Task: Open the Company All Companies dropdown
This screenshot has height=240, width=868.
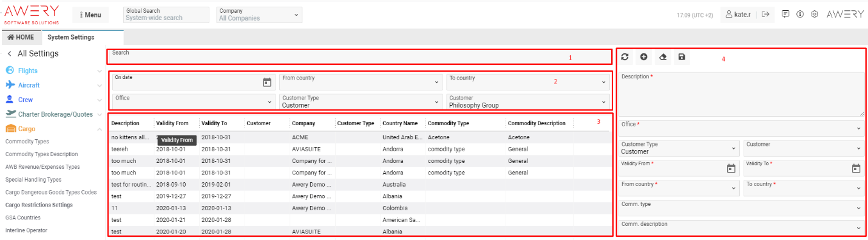Action: tap(259, 15)
